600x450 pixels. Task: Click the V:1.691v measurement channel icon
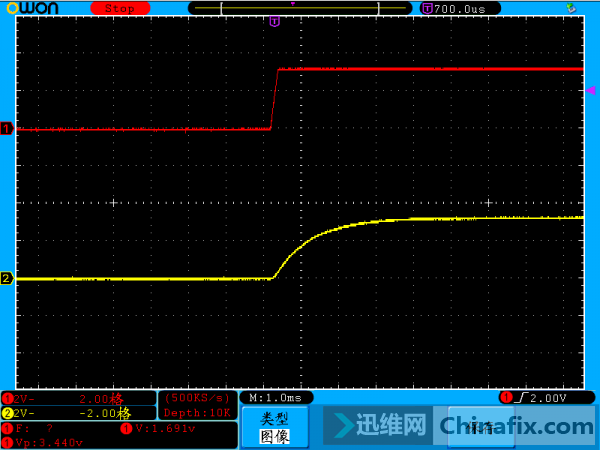point(126,429)
